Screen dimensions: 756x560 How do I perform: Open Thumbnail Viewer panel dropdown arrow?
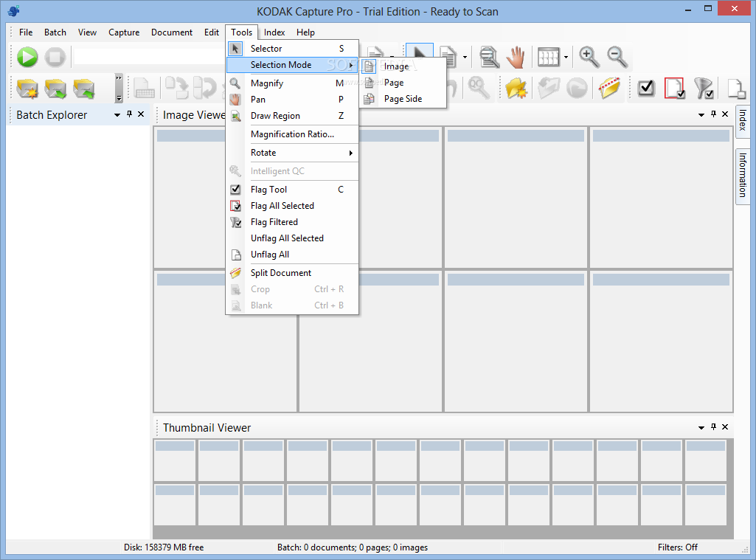tap(701, 428)
